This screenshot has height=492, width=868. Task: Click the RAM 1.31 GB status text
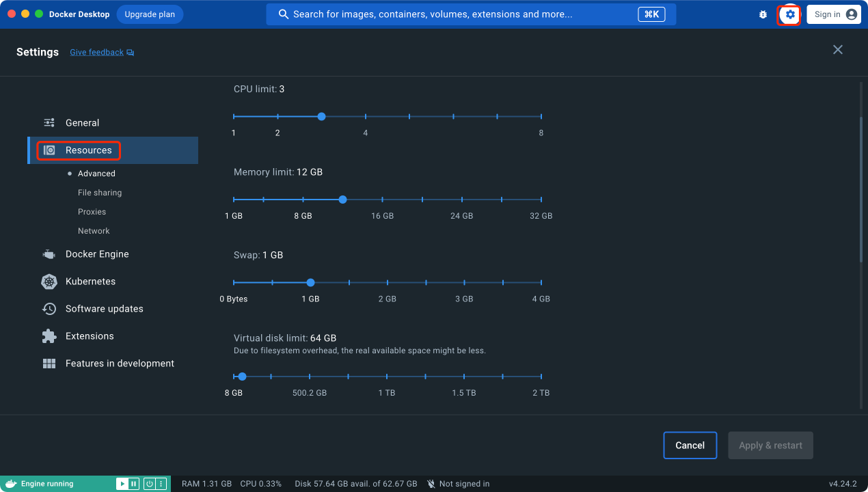coord(206,484)
